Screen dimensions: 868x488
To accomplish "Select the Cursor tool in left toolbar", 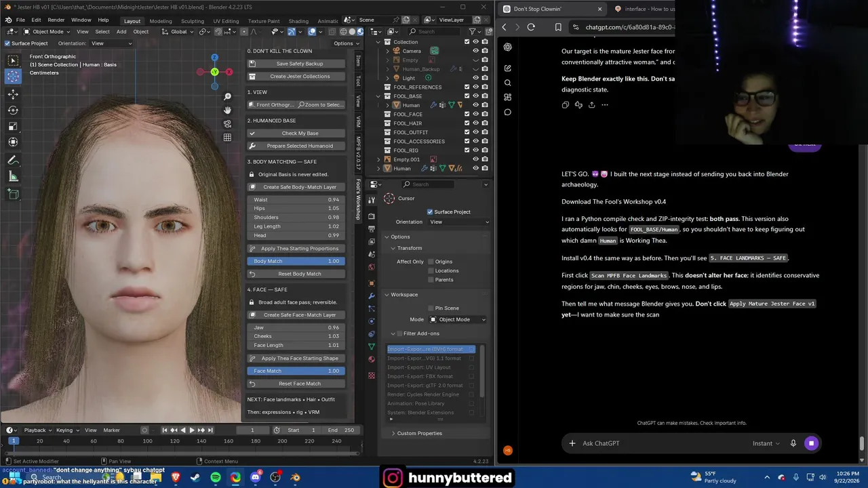I will 13,77.
